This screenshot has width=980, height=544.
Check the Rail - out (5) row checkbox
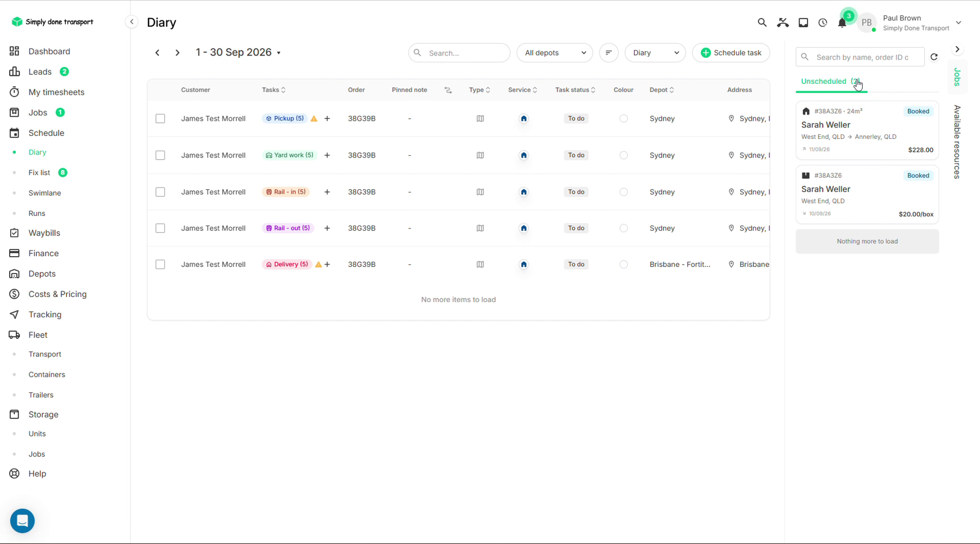tap(160, 228)
